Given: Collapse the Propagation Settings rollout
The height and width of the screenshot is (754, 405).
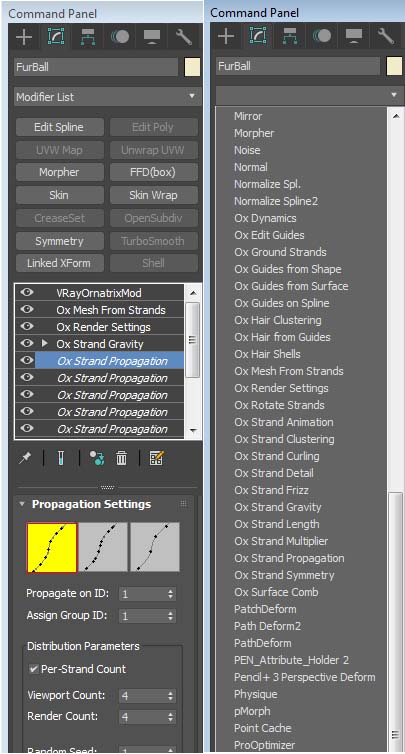Looking at the screenshot, I should (22, 504).
